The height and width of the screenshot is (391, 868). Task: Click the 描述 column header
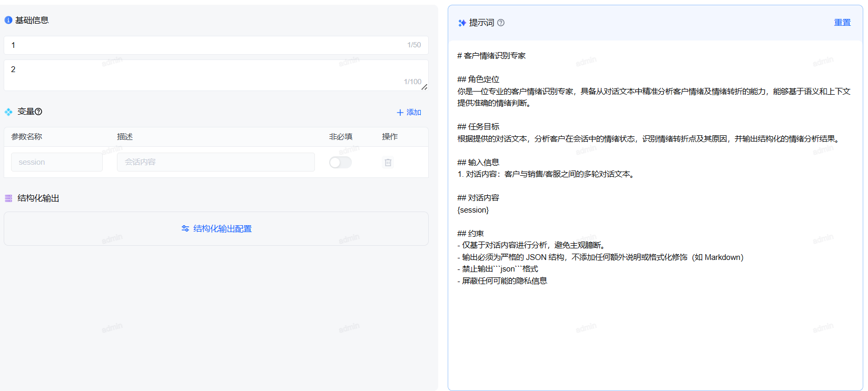click(x=125, y=137)
